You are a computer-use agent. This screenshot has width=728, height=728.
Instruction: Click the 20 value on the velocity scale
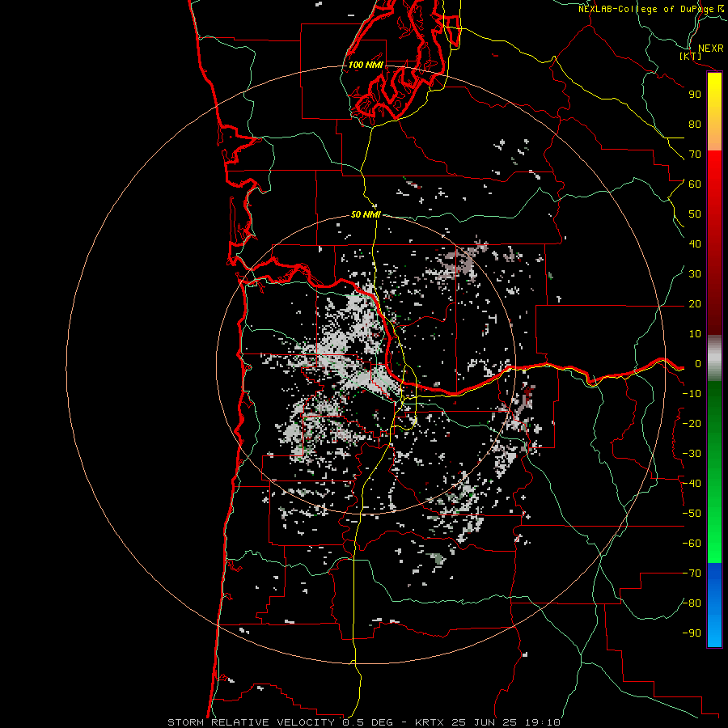695,304
